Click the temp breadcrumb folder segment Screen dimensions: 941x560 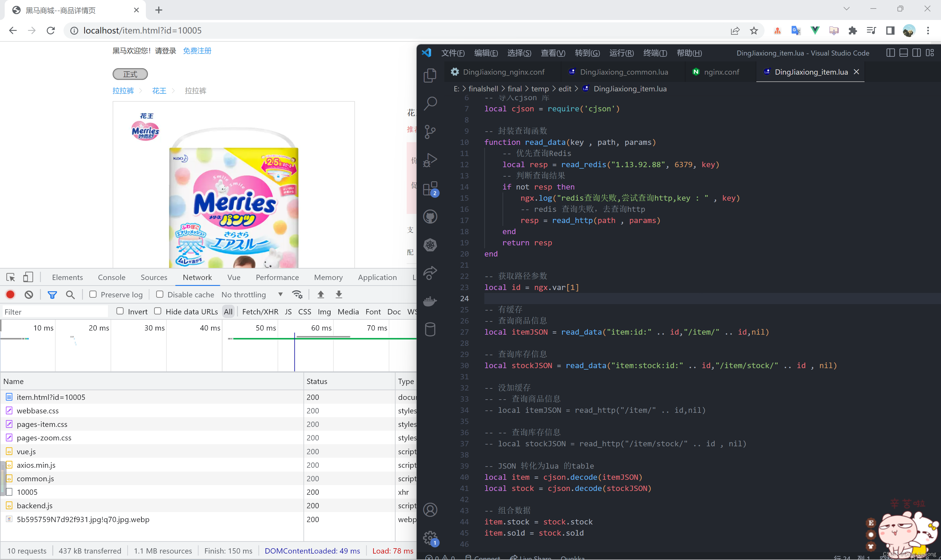click(x=540, y=89)
